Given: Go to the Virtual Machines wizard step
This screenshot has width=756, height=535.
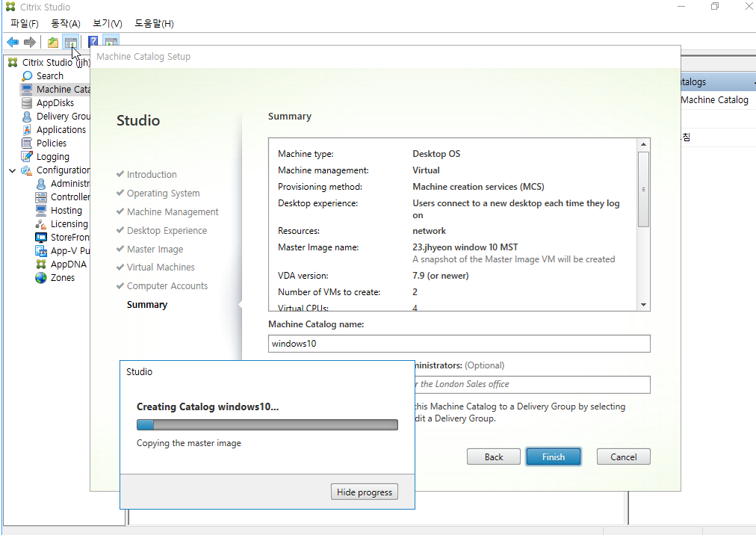Looking at the screenshot, I should [161, 267].
